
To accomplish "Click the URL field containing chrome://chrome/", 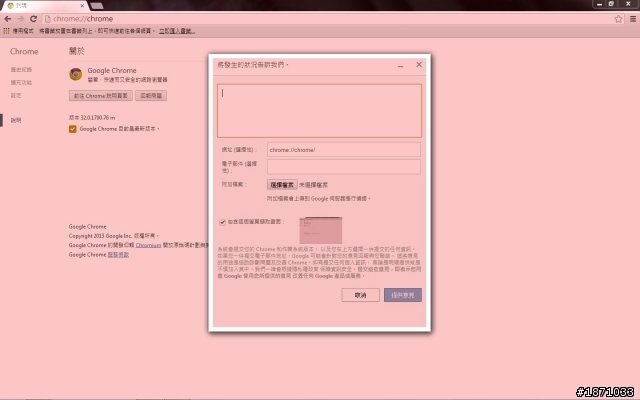I will tap(344, 150).
